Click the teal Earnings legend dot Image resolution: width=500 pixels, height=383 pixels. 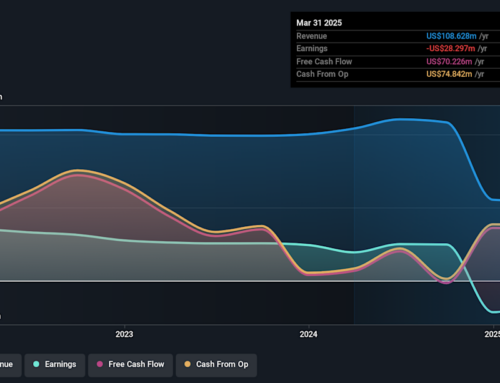click(x=36, y=364)
